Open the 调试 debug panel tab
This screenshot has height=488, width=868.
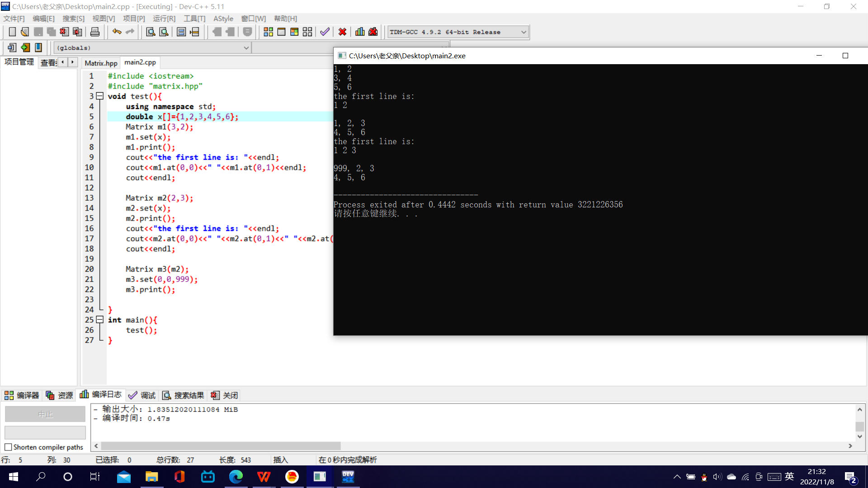142,395
